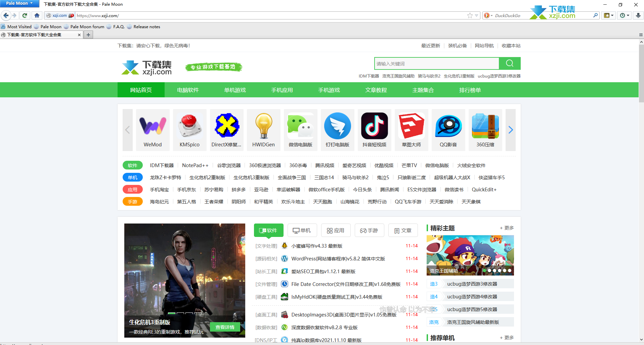This screenshot has height=345, width=644.
Task: Click the WordPress entry icon
Action: click(285, 259)
